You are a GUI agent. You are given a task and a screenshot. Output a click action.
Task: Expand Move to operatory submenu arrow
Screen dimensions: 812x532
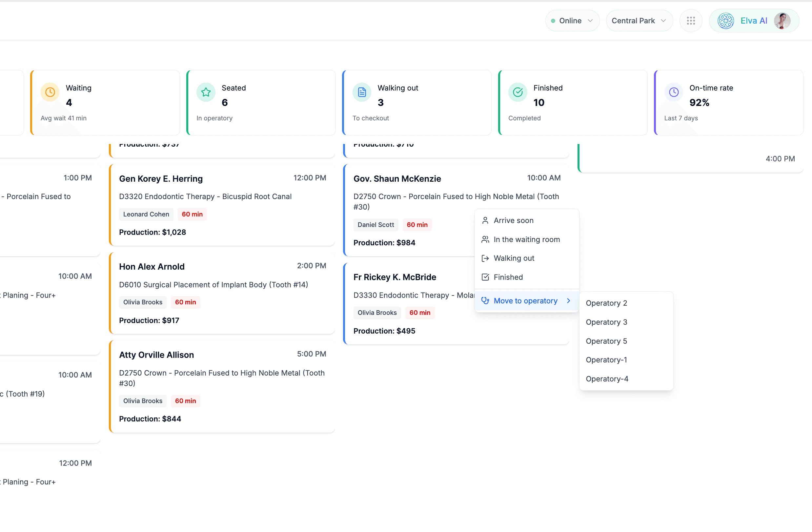point(568,301)
